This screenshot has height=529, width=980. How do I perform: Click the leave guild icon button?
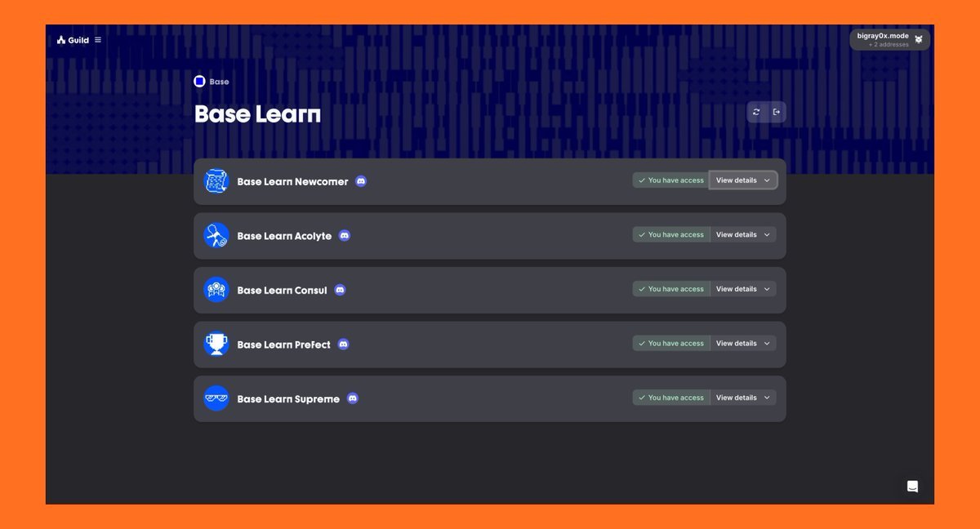click(x=777, y=112)
